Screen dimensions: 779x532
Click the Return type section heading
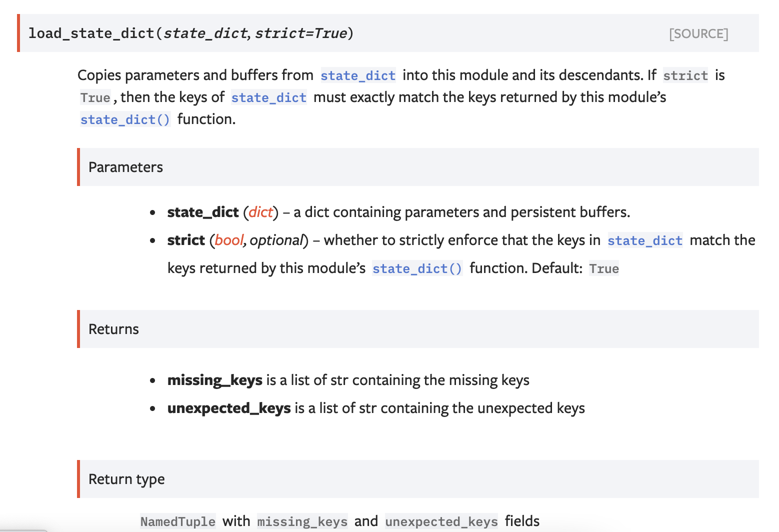click(x=126, y=479)
